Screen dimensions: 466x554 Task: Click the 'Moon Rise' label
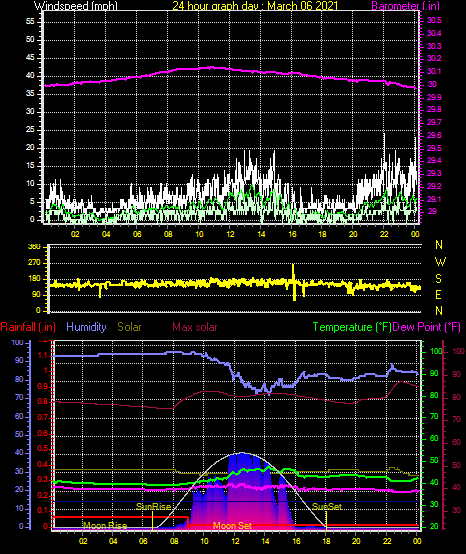coord(105,526)
